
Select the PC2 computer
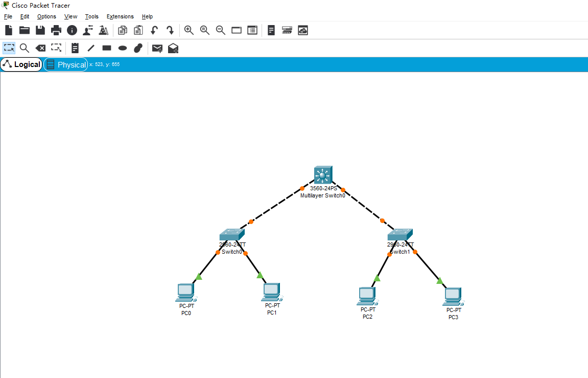367,296
